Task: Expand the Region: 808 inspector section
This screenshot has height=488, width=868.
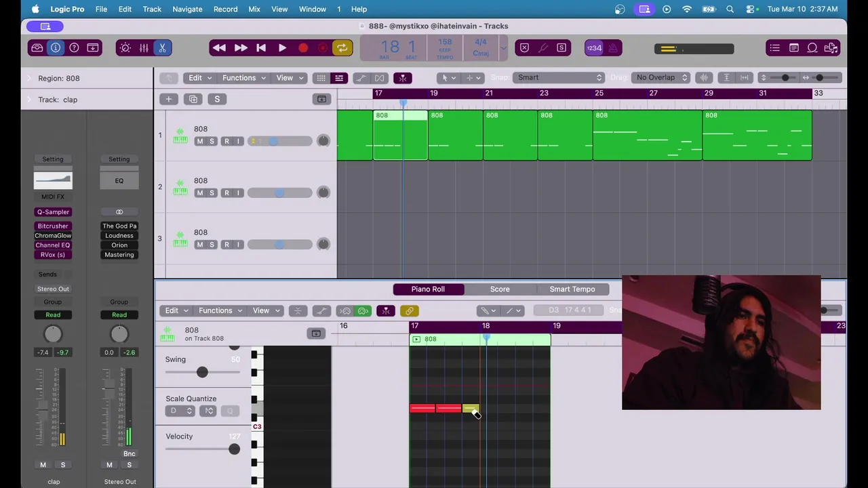Action: click(28, 78)
